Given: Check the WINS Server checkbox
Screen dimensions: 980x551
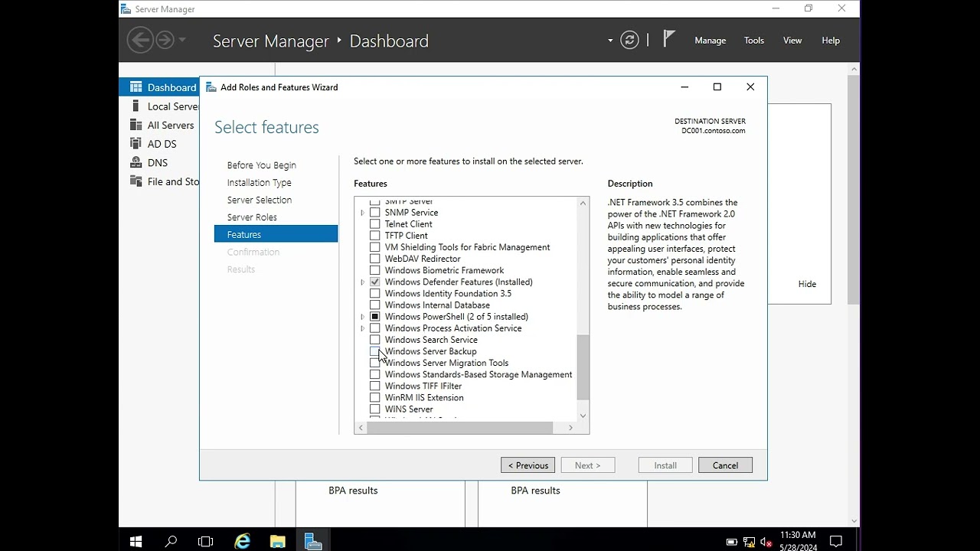Looking at the screenshot, I should coord(375,409).
